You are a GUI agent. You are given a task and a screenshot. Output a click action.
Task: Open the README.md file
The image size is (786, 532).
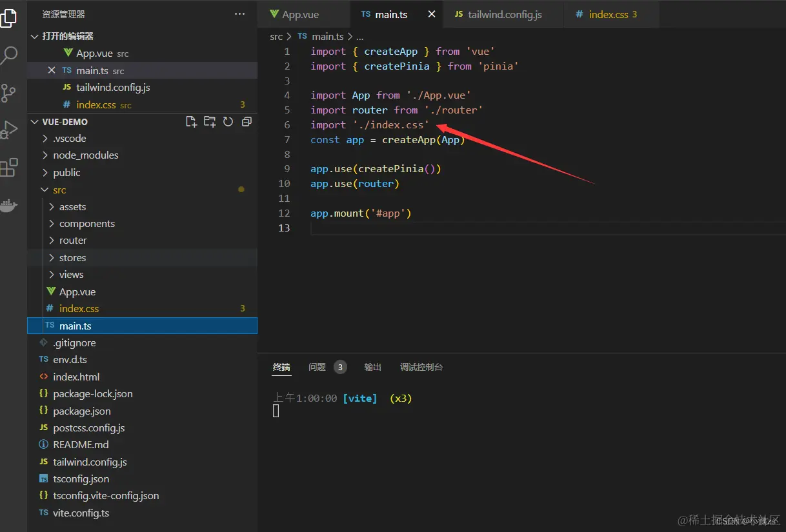[x=142, y=444]
